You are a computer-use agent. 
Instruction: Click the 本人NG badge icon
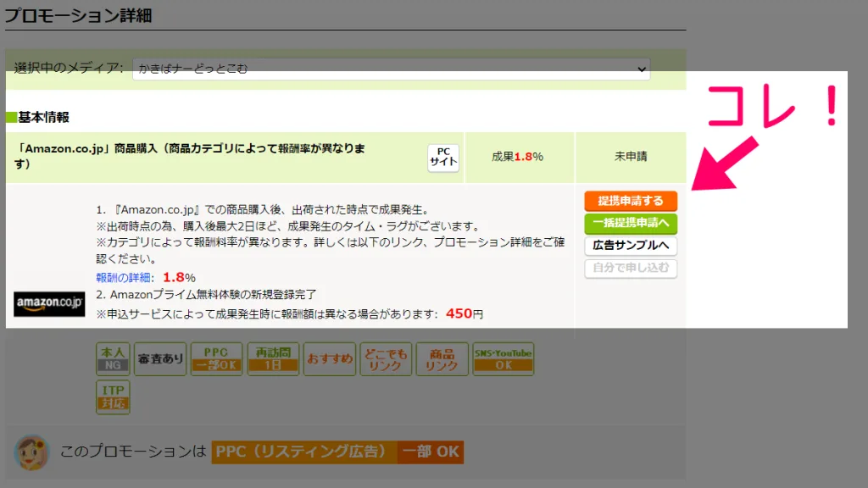point(113,358)
